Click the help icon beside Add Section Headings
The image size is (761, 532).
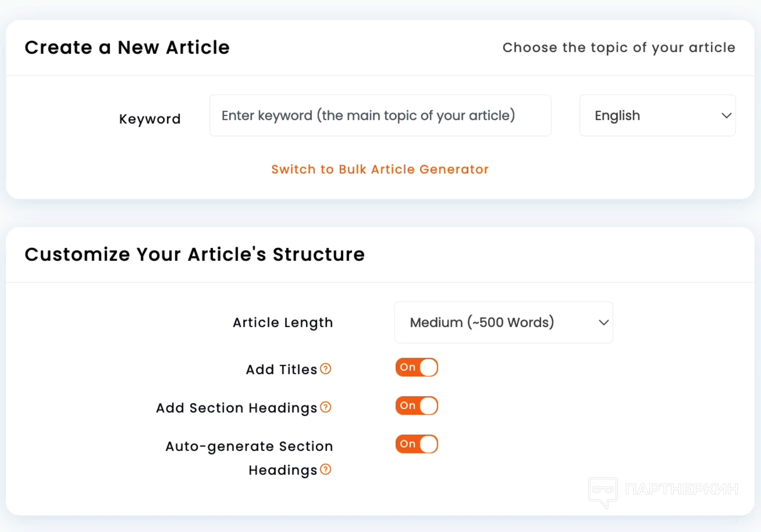326,407
